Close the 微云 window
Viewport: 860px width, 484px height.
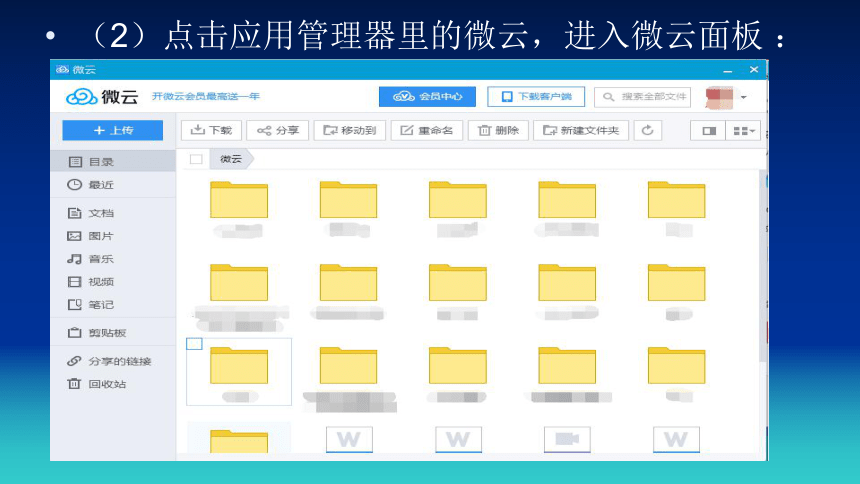point(754,70)
